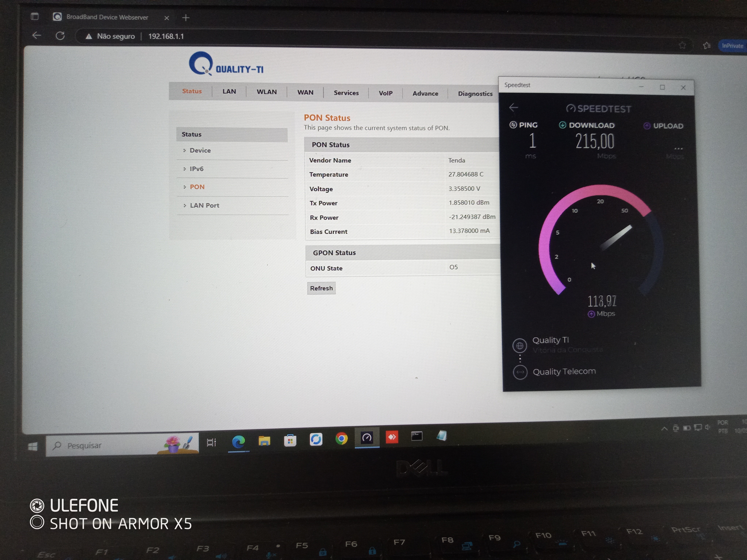Click the globe icon beside Quality TI
The image size is (747, 560).
[x=519, y=346]
